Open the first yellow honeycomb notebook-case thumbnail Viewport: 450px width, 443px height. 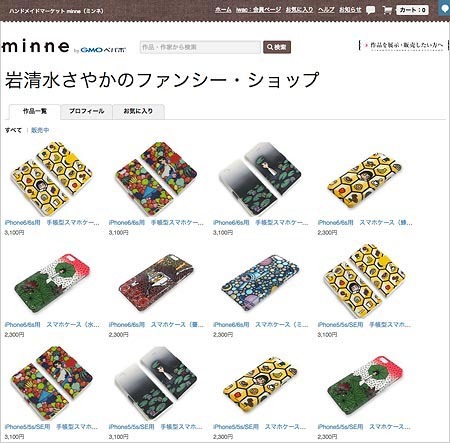(x=52, y=179)
